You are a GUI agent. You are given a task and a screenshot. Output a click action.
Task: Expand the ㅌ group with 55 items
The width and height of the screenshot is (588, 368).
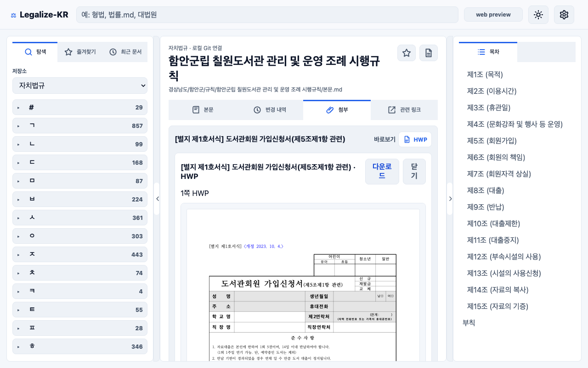click(x=80, y=310)
